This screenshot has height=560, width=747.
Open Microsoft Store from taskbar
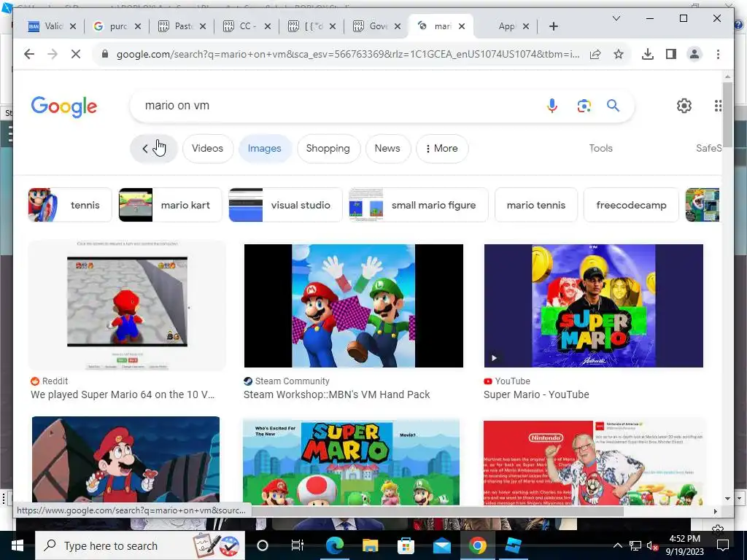pyautogui.click(x=406, y=545)
